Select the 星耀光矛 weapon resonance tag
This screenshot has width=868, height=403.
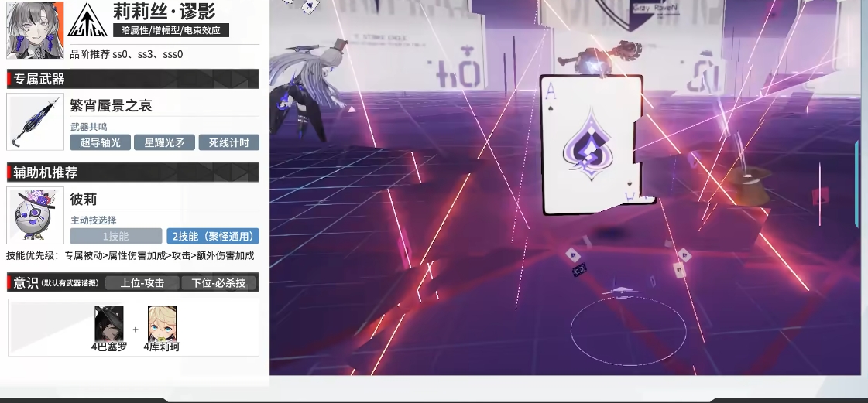(164, 142)
